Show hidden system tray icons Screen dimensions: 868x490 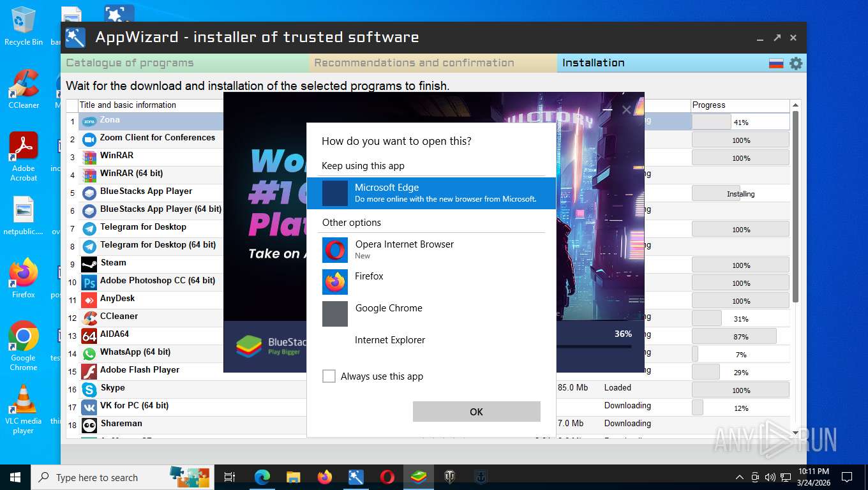(x=739, y=477)
